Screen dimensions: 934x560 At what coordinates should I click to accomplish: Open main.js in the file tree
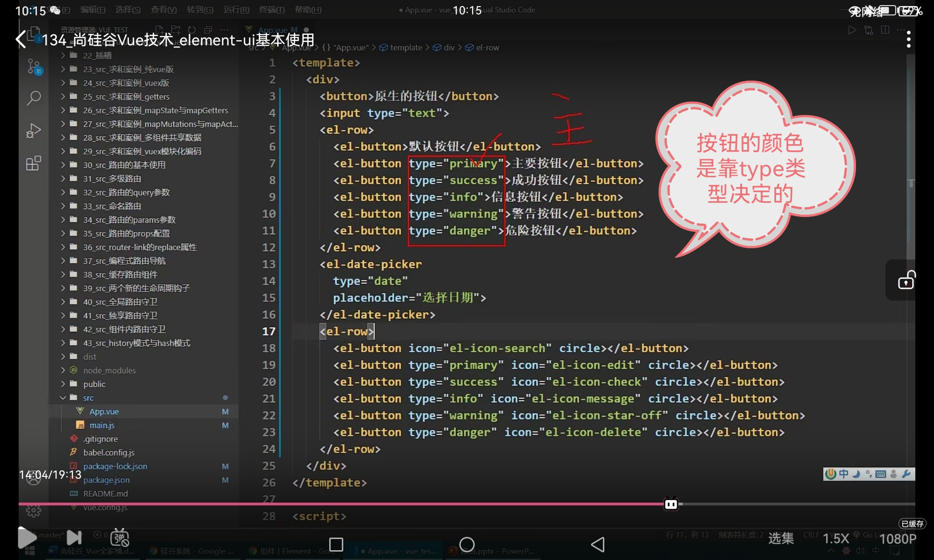click(x=102, y=425)
